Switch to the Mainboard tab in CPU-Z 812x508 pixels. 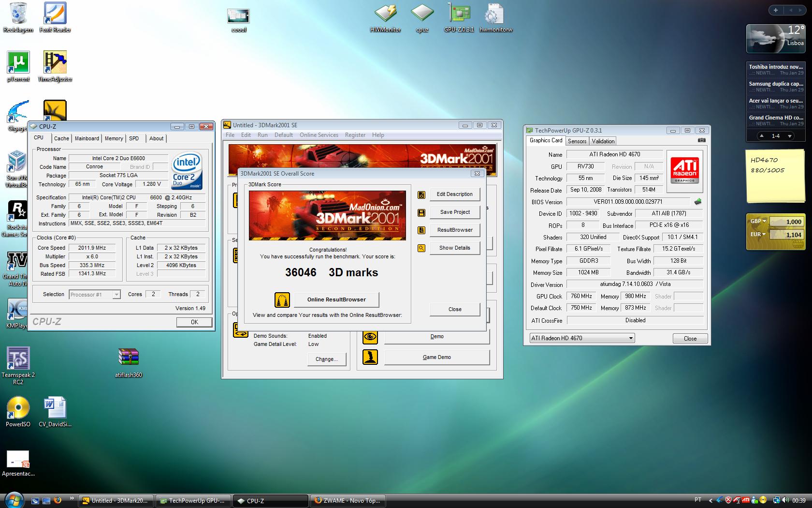click(87, 138)
